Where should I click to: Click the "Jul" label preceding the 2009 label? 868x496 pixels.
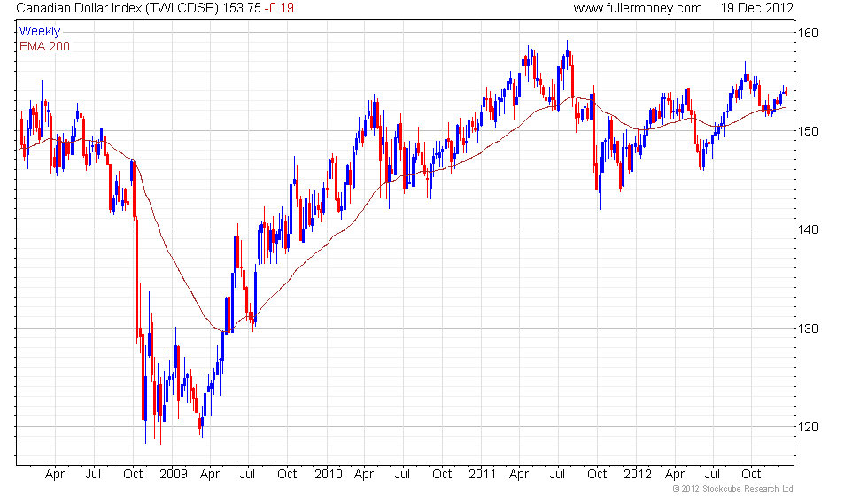93,475
